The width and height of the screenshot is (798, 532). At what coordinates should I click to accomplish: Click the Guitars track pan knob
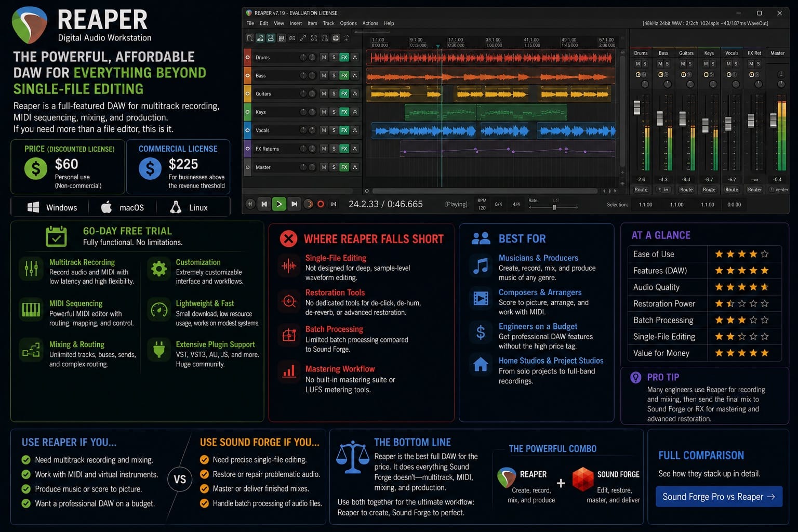point(312,94)
